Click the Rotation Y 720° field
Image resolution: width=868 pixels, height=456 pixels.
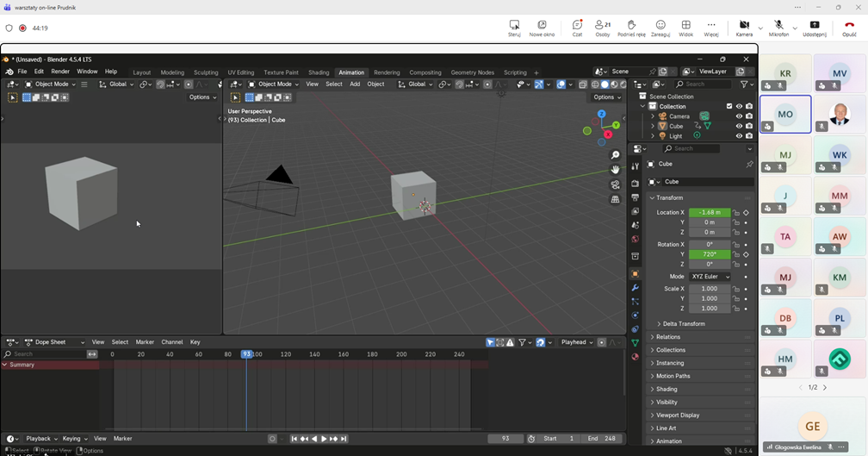point(710,254)
